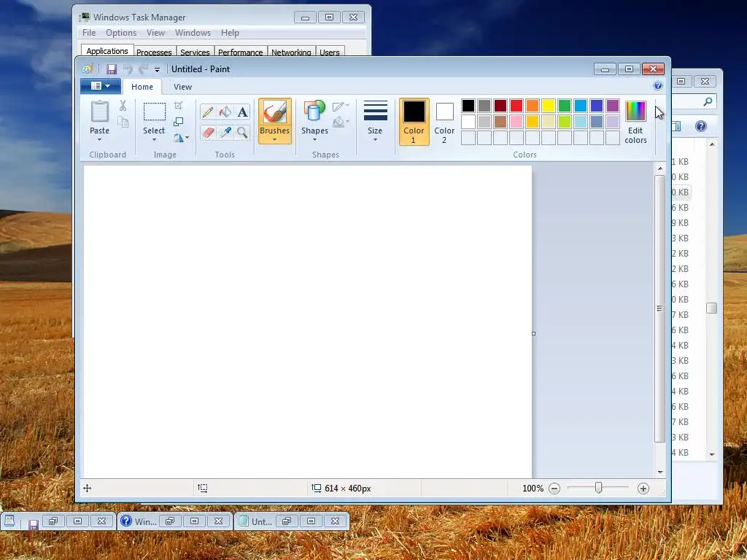The width and height of the screenshot is (747, 560).
Task: Click the search magnifier in background window
Action: point(708,101)
